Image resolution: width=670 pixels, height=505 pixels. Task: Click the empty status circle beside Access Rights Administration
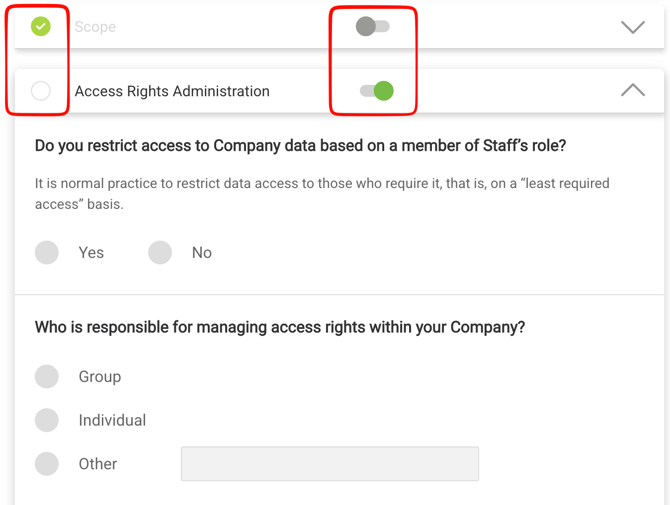[x=41, y=91]
